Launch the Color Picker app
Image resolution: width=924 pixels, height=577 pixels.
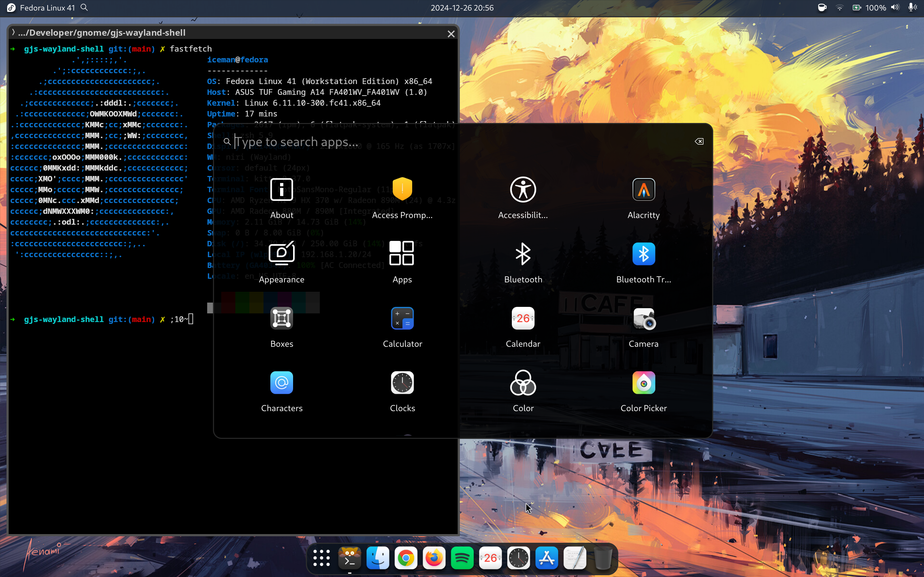643,383
